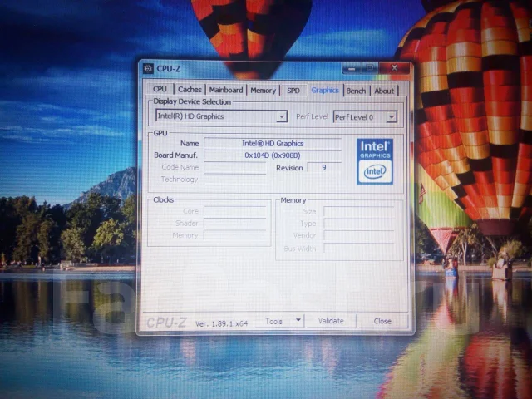This screenshot has width=532, height=399.
Task: Click the Intel Graphics logo
Action: tap(375, 161)
